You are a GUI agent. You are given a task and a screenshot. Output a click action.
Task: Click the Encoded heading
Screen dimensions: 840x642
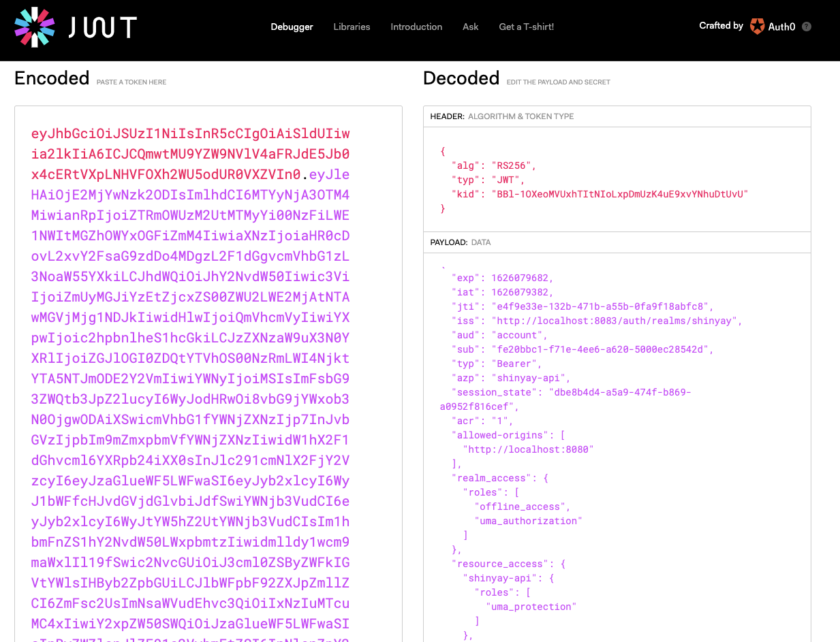click(x=52, y=78)
